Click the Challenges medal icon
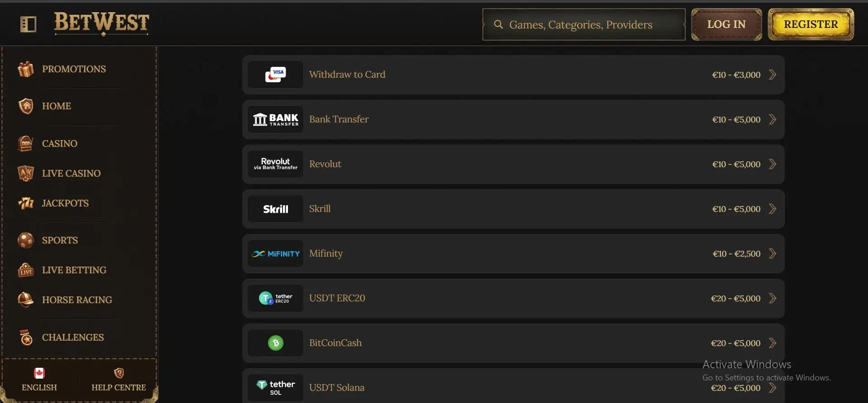This screenshot has height=403, width=868. click(26, 337)
